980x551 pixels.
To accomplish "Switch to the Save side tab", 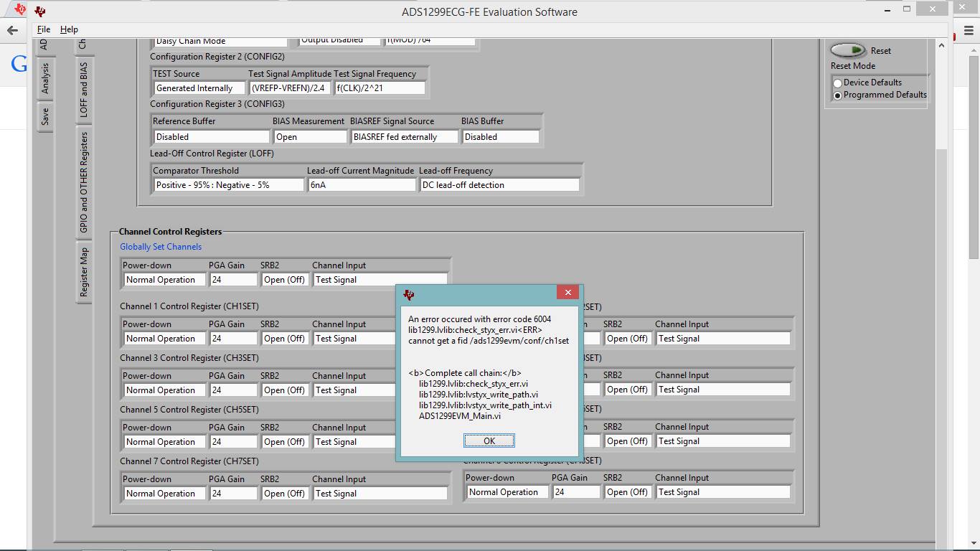I will point(44,116).
